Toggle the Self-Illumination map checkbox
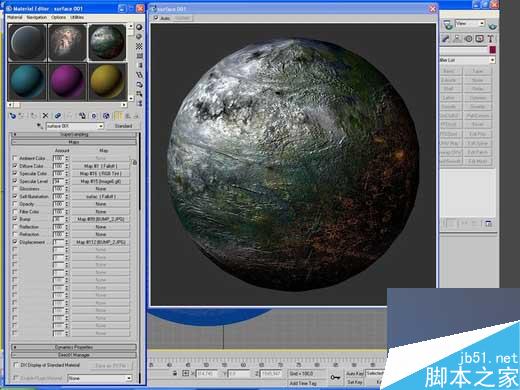 (x=15, y=196)
